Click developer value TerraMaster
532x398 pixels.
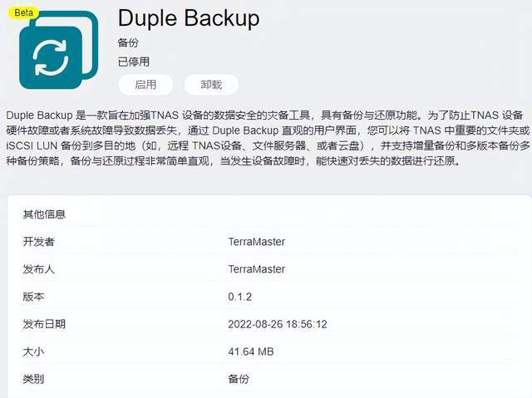[257, 242]
